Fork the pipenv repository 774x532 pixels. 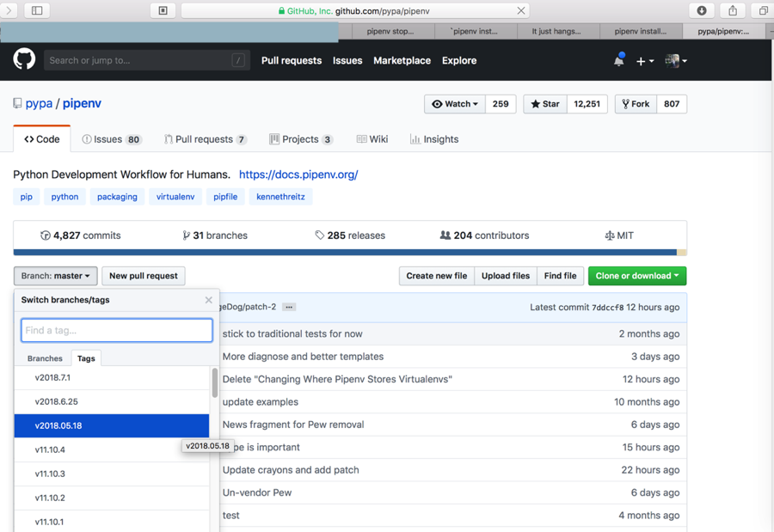pos(636,104)
